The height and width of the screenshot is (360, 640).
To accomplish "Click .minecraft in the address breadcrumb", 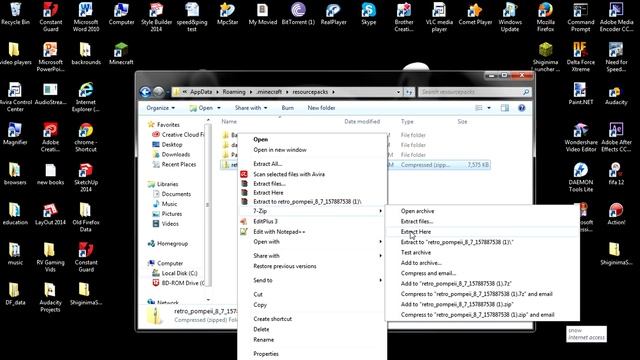I will pyautogui.click(x=269, y=92).
